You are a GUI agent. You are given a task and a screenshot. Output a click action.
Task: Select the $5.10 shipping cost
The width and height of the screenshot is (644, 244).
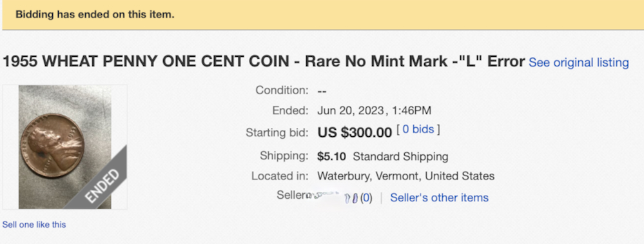point(331,156)
